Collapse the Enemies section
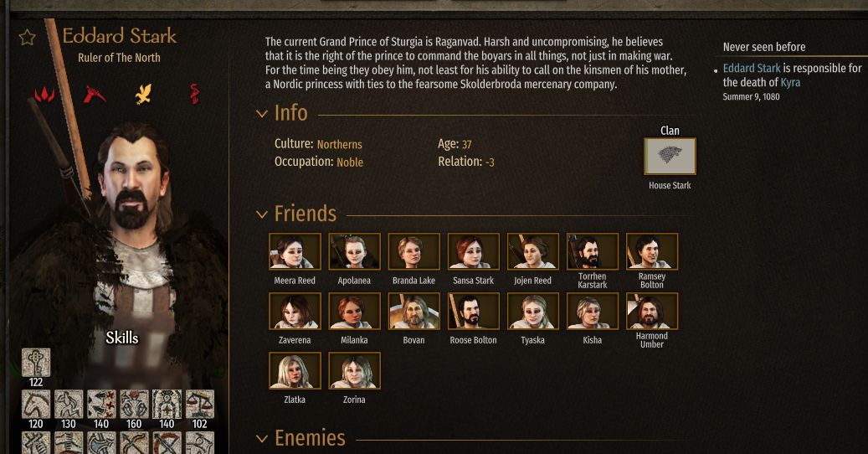Image resolution: width=868 pixels, height=454 pixels. tap(262, 439)
